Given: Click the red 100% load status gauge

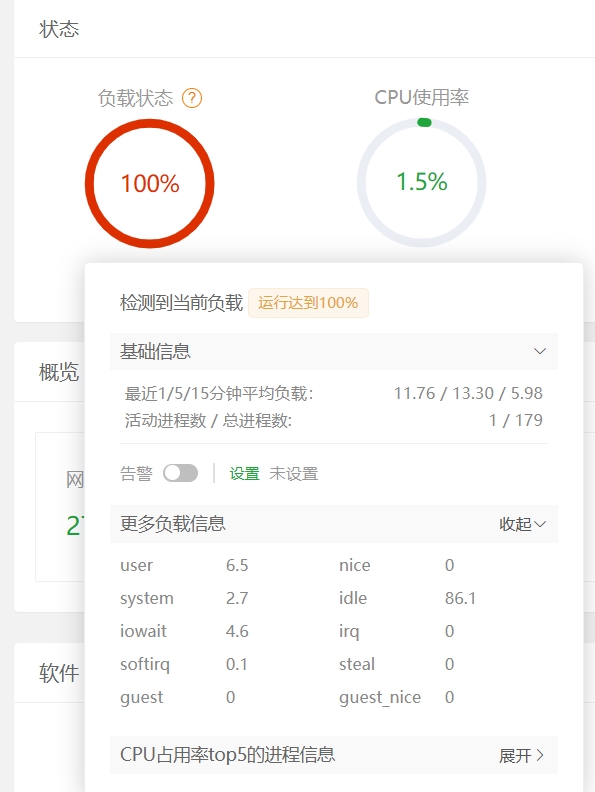Looking at the screenshot, I should tap(150, 183).
